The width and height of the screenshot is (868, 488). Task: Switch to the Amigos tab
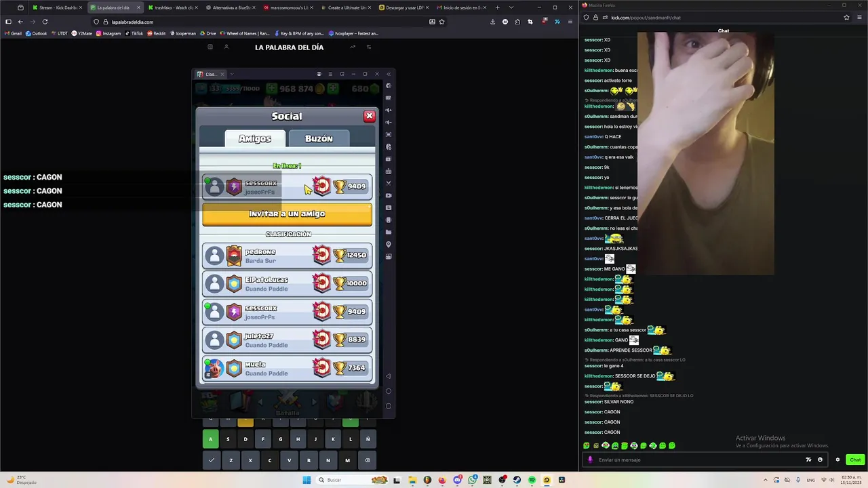254,138
